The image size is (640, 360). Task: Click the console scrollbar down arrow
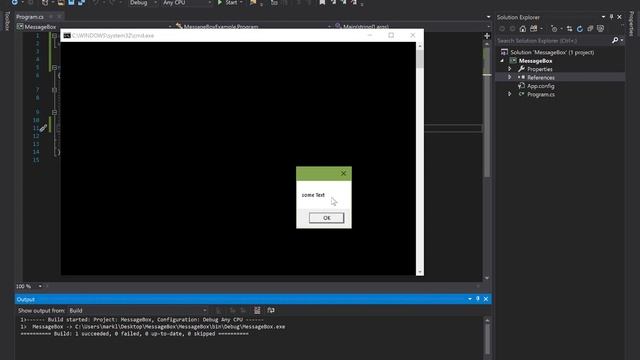420,272
